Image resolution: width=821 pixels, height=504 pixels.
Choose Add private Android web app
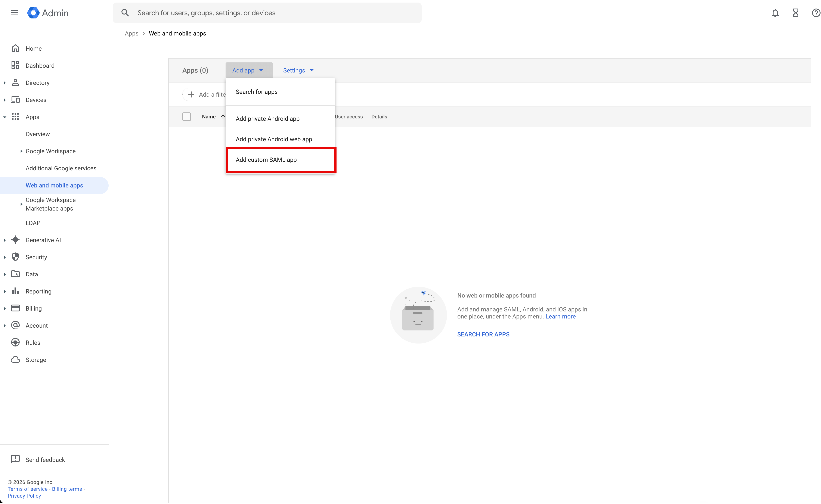274,139
